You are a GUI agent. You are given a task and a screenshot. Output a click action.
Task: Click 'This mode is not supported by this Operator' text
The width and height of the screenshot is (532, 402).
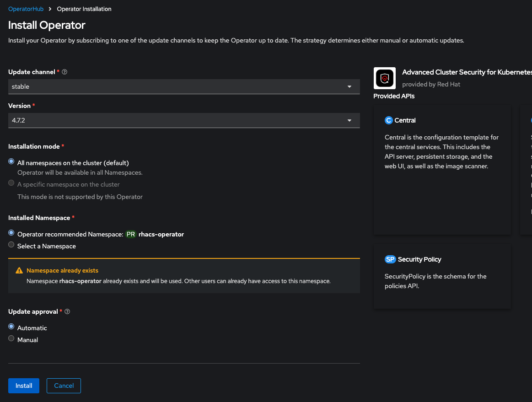(80, 197)
